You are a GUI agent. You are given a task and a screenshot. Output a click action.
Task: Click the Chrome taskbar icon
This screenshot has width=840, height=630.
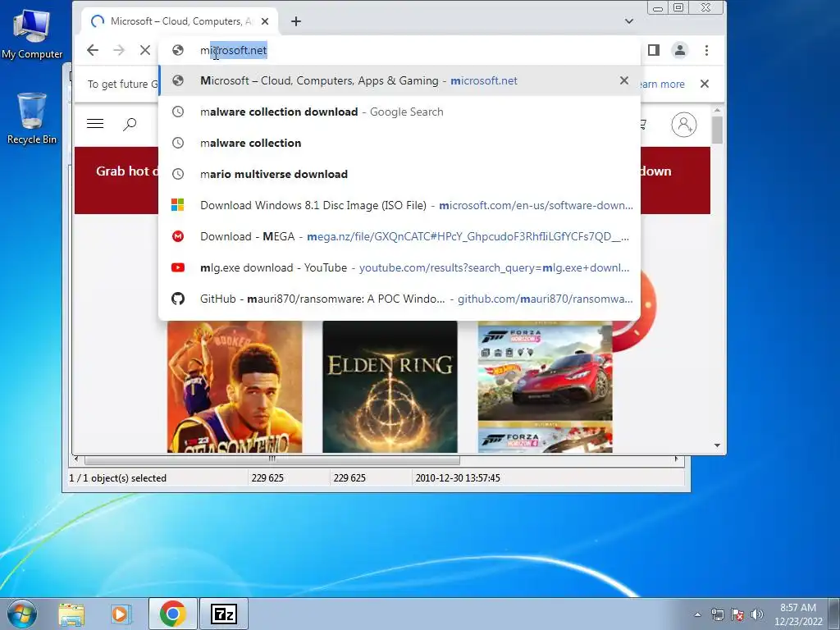coord(172,614)
